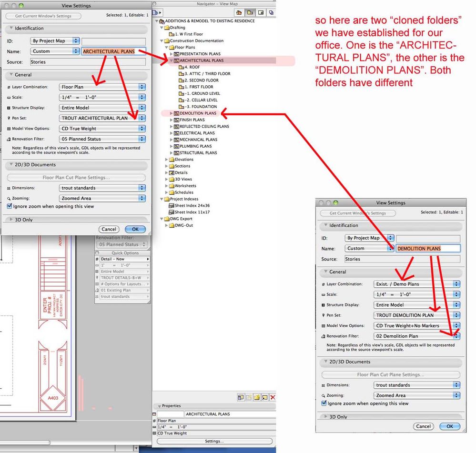Screen dimensions: 476x453
Task: Click the Schedules folder icon
Action: (x=172, y=192)
